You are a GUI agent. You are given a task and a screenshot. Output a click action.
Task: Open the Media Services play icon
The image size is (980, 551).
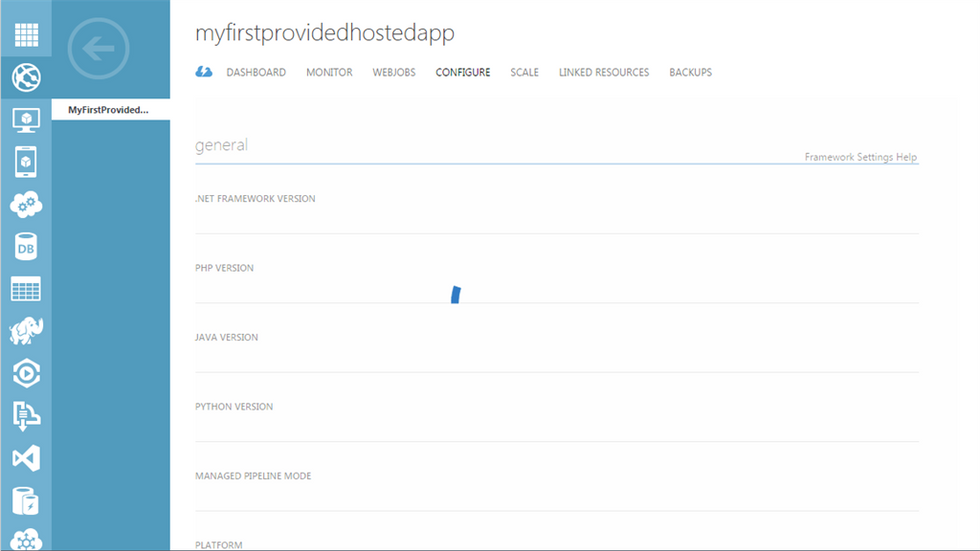[26, 374]
